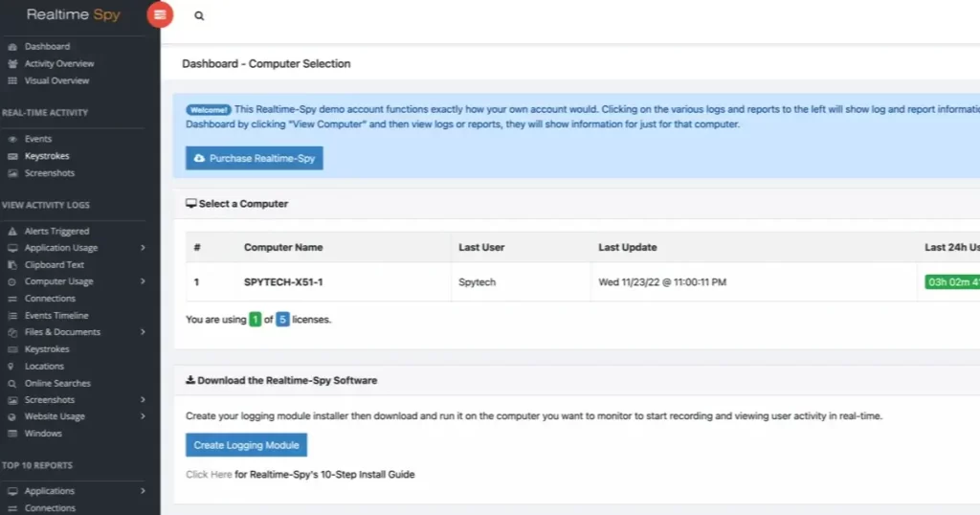The width and height of the screenshot is (980, 515).
Task: Select Events under Real-Time Activity
Action: point(38,139)
